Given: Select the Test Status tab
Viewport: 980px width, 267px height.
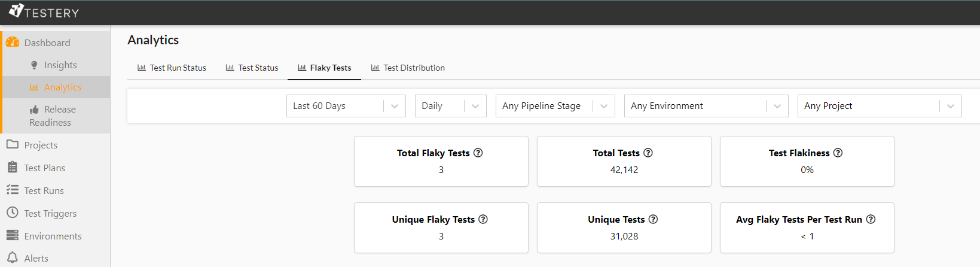Looking at the screenshot, I should pos(252,68).
